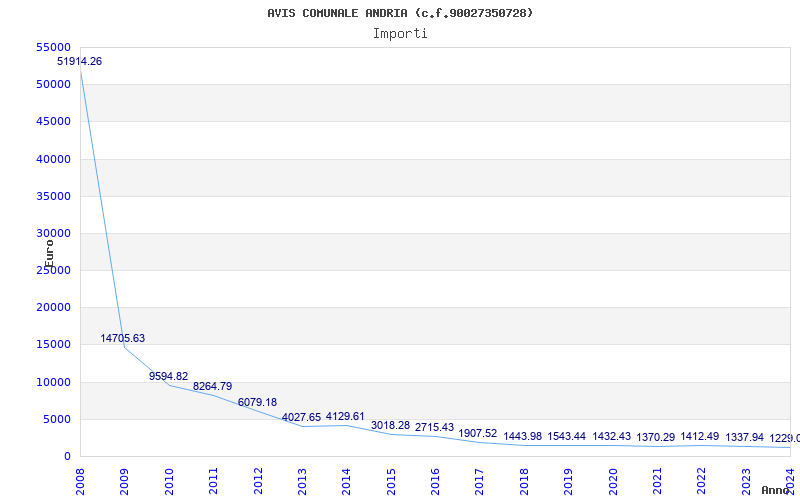Viewport: 800px width, 500px height.
Task: Select the 1370.29 data label
Action: click(656, 437)
